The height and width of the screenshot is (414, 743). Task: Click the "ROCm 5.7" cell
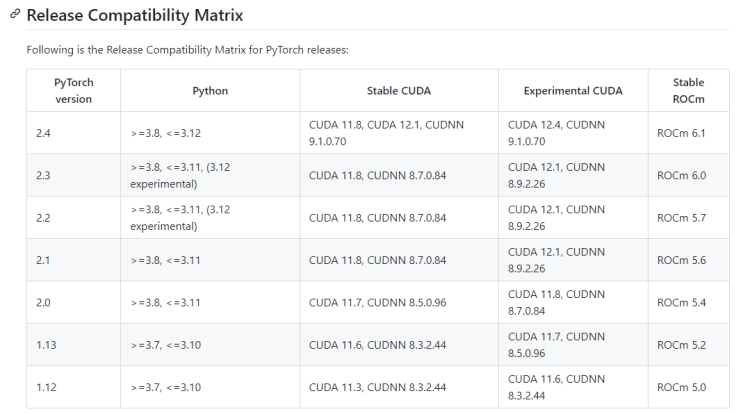pos(689,218)
